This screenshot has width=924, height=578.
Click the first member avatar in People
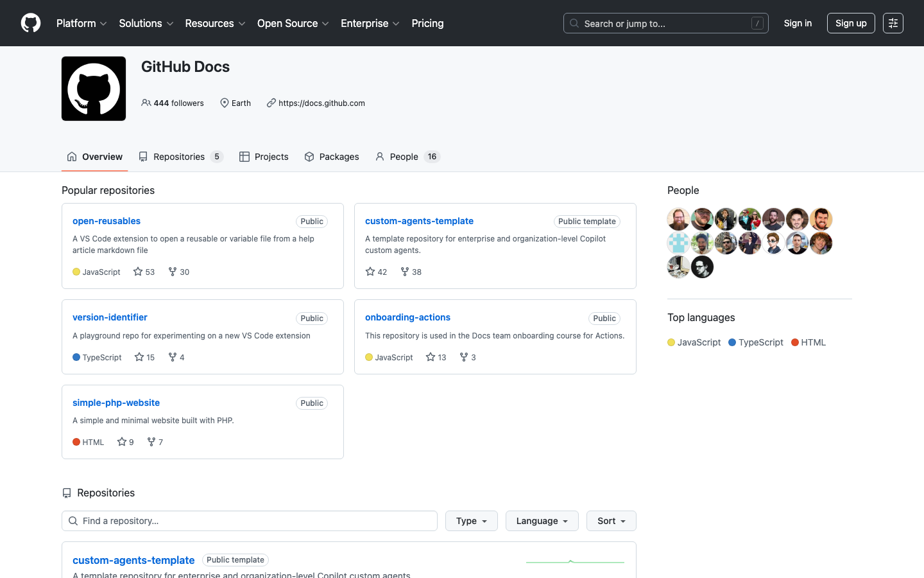pos(678,219)
